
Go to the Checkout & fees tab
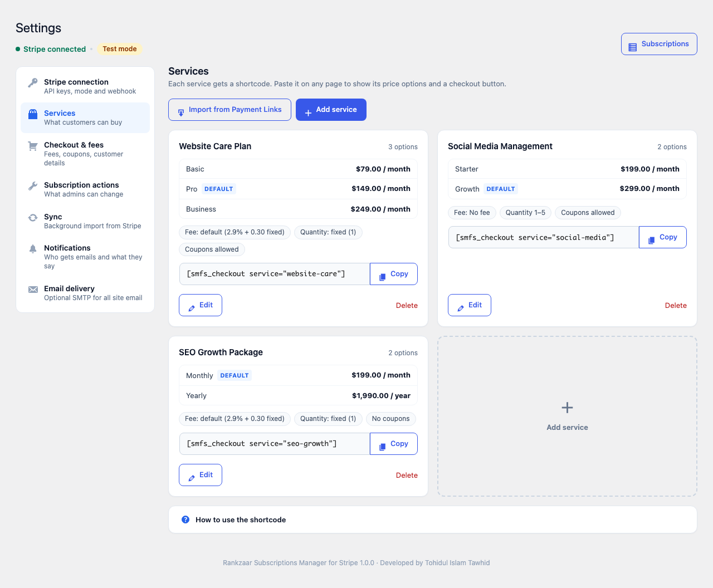tap(85, 154)
